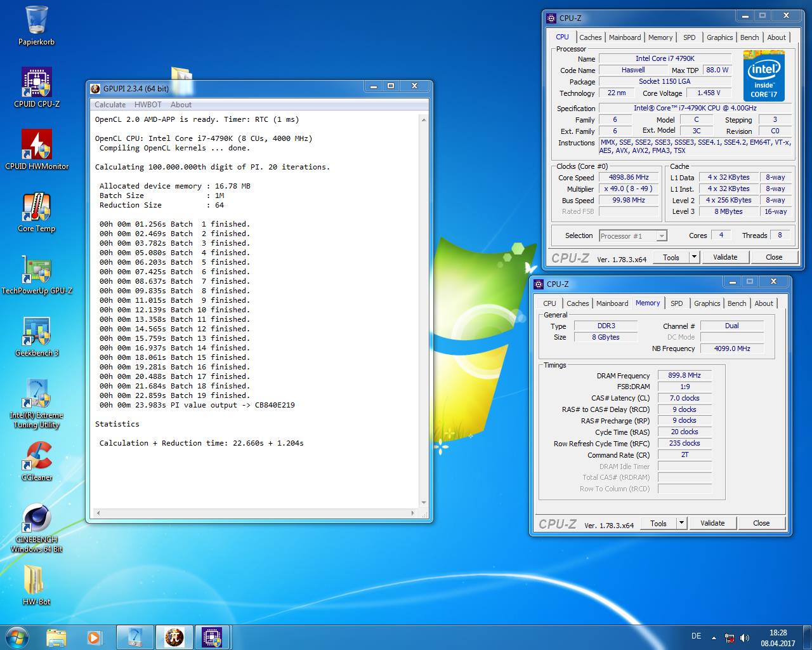Open Processor #1 selection dropdown
Image resolution: width=812 pixels, height=650 pixels.
point(633,236)
